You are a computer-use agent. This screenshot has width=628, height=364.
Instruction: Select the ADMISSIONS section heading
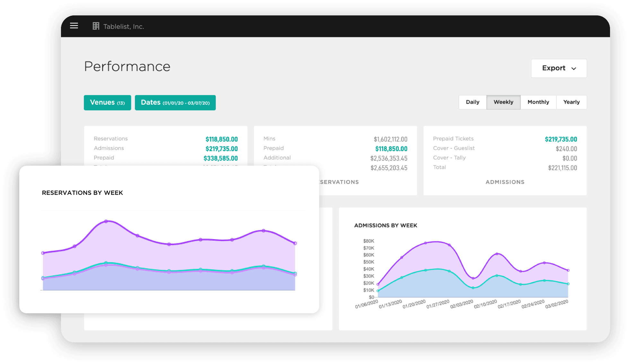[x=505, y=182]
